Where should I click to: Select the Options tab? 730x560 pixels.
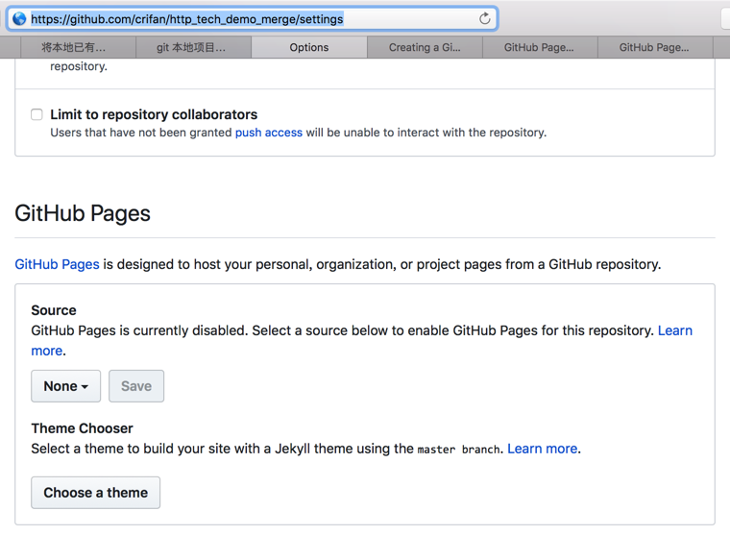[309, 47]
